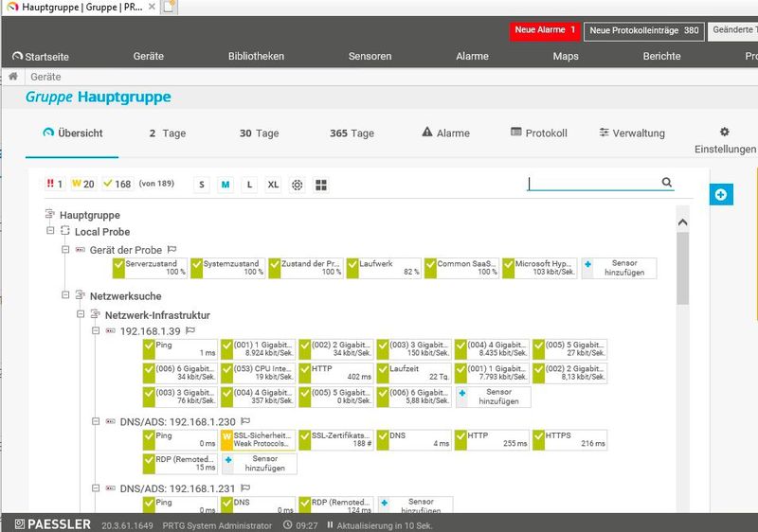Open the Systemzustand sensor

pyautogui.click(x=227, y=268)
